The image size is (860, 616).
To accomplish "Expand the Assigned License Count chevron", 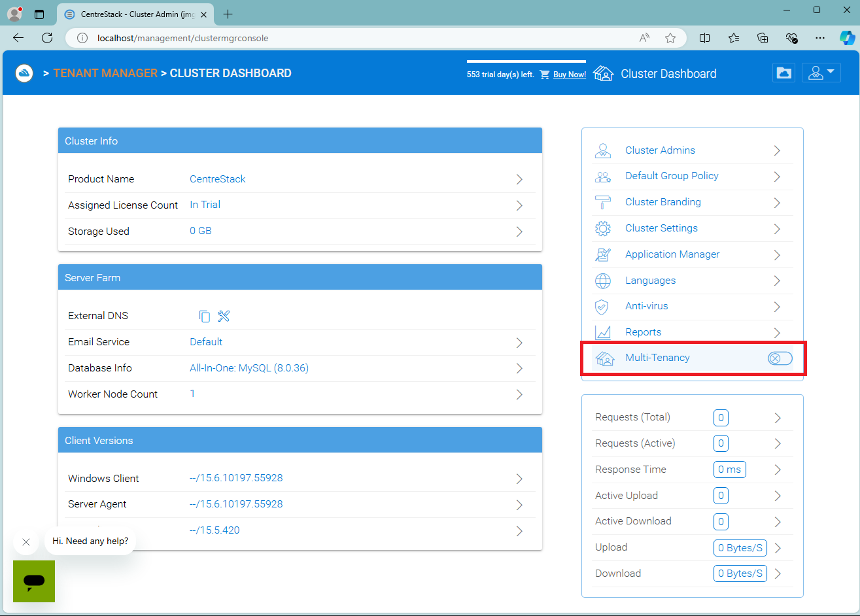I will (x=519, y=205).
